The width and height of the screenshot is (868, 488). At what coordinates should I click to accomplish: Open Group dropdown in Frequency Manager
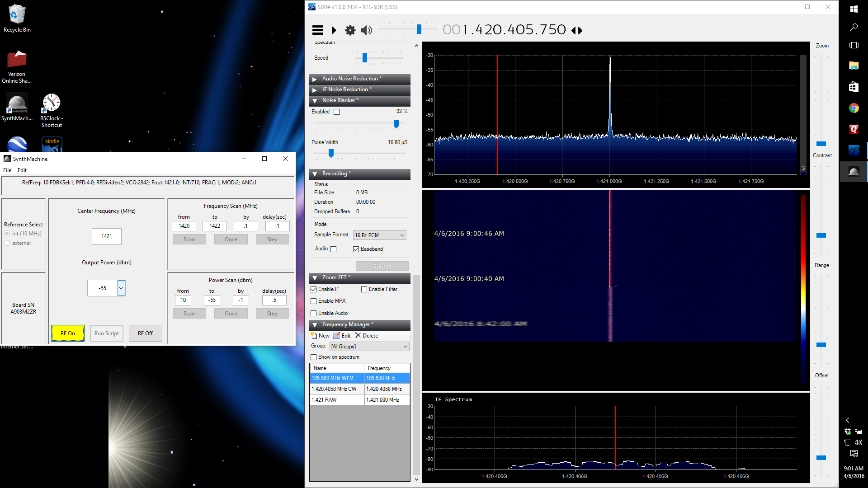369,347
